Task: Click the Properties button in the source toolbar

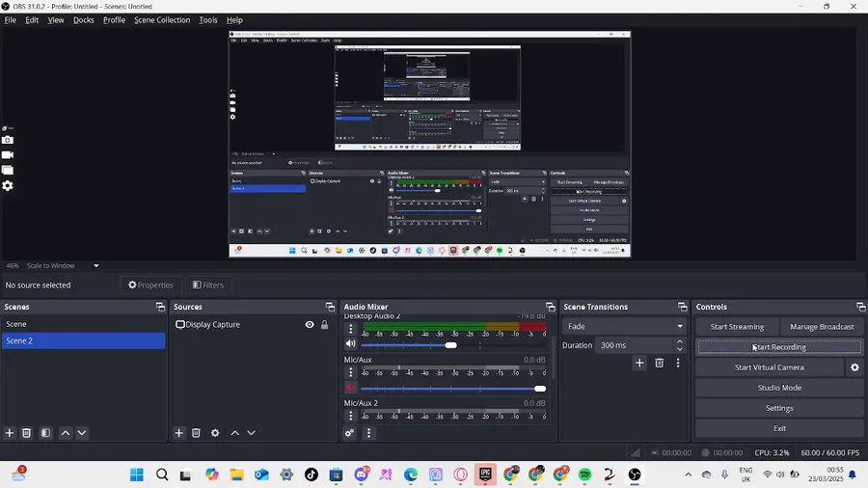Action: pos(150,285)
